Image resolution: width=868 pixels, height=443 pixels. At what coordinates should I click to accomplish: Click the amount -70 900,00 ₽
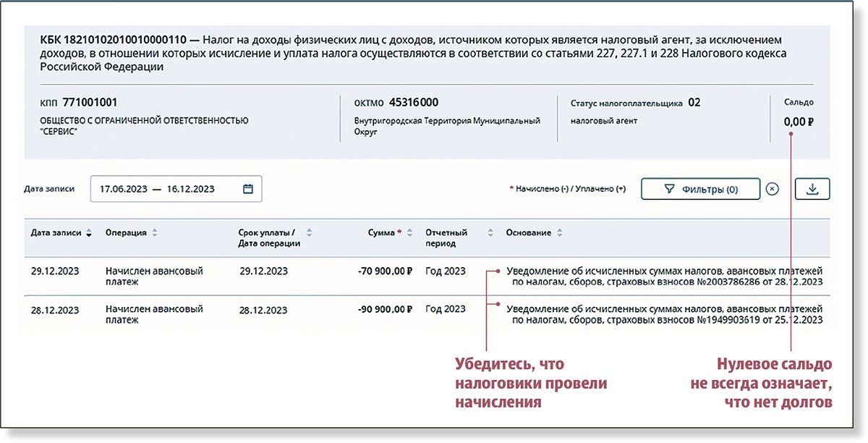coord(384,271)
